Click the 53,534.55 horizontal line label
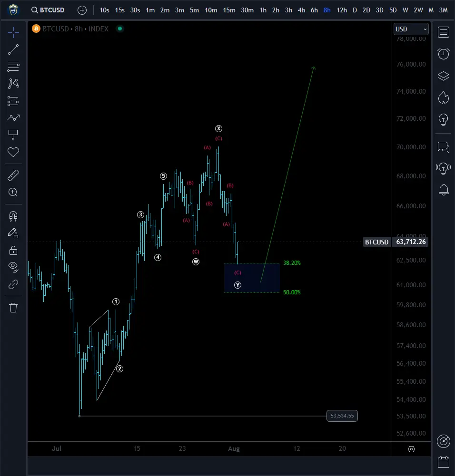Viewport: 455px width, 476px height. 342,416
